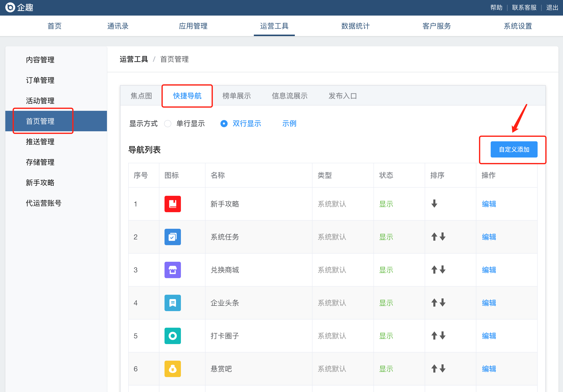Click the 系统任务 blue checkbox icon
This screenshot has height=392, width=563.
click(x=173, y=237)
